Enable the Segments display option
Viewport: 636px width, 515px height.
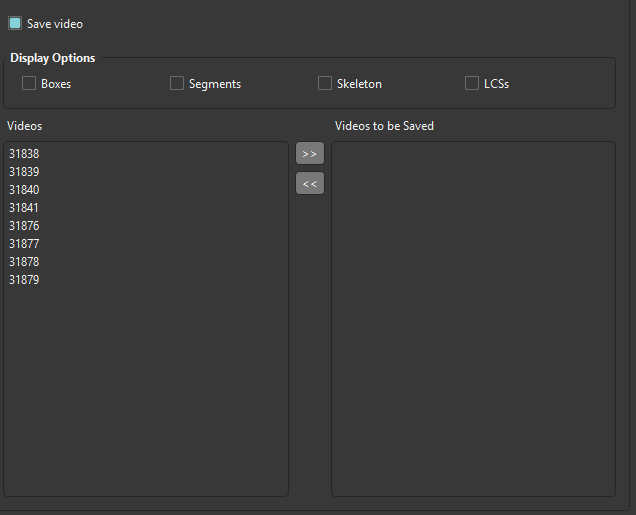177,83
